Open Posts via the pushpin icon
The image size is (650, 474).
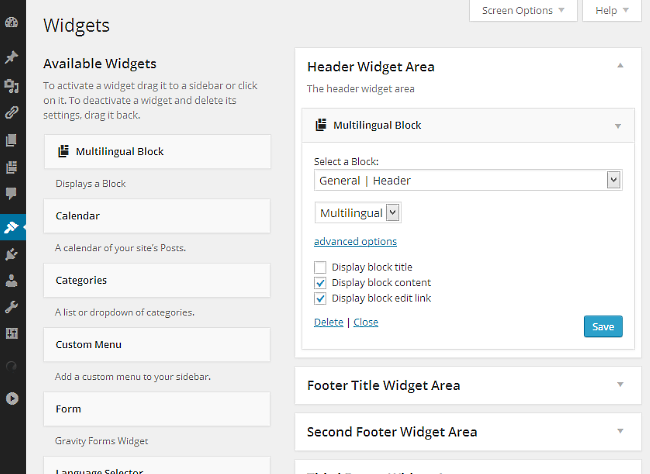tap(12, 57)
